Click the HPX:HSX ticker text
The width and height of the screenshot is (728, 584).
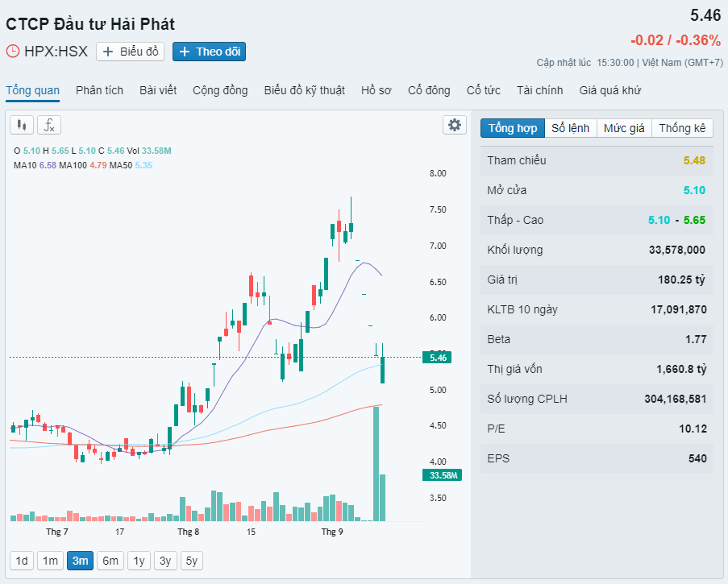click(56, 51)
